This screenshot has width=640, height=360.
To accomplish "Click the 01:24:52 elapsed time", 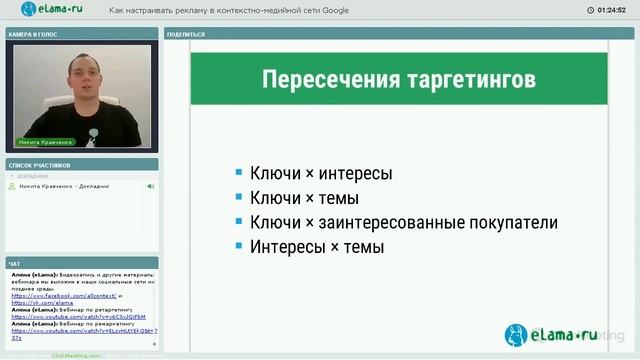I will (611, 10).
